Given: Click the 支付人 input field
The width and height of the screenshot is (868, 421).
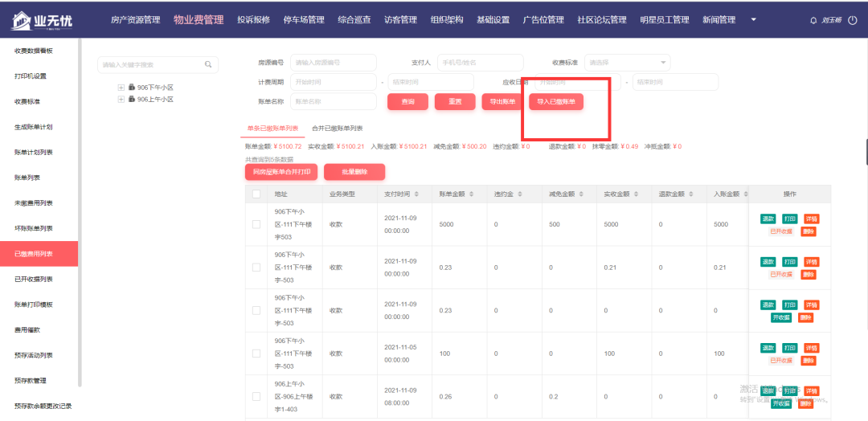Looking at the screenshot, I should pos(481,63).
